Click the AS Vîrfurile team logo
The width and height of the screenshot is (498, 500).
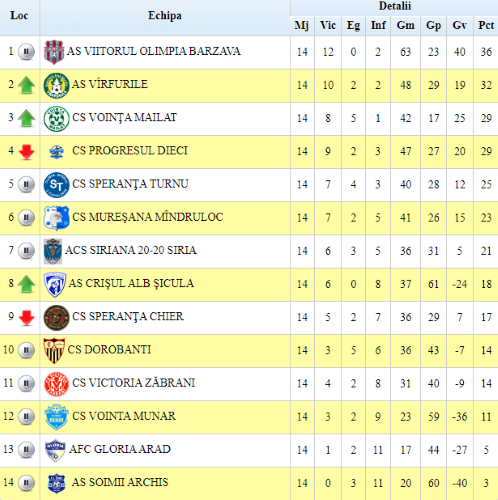click(x=56, y=86)
